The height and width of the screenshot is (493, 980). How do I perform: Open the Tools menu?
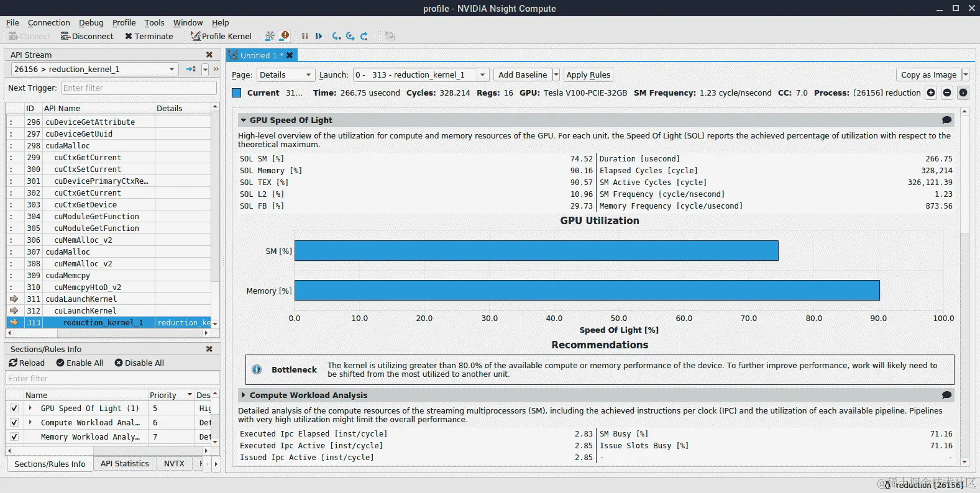(x=154, y=22)
